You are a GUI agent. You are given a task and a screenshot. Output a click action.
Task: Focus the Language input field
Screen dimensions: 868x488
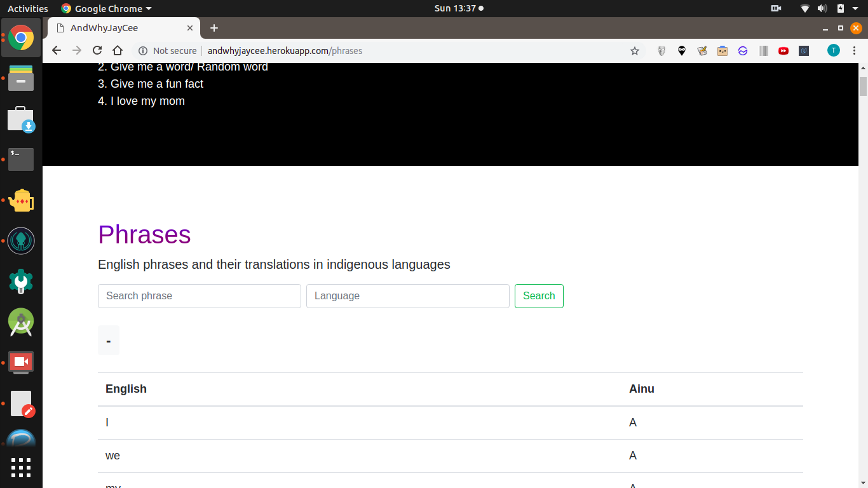pos(408,296)
